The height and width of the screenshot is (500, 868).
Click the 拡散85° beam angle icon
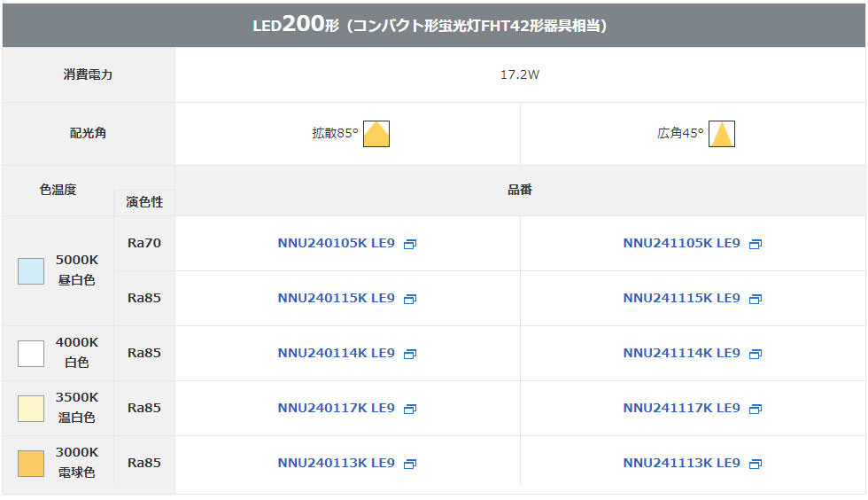(x=376, y=134)
